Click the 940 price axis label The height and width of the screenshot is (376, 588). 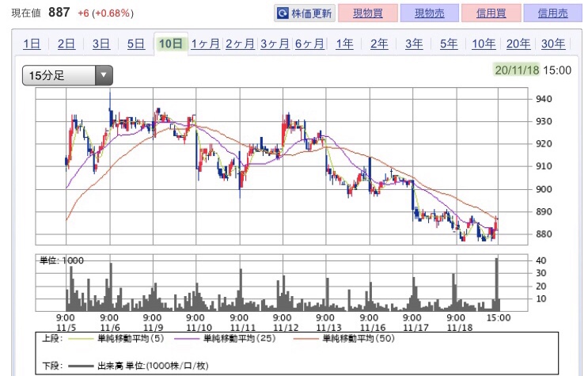[x=544, y=99]
